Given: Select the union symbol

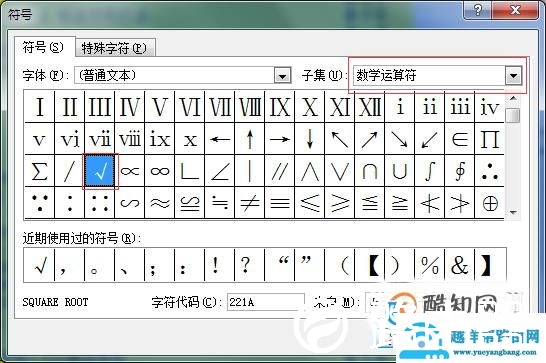Looking at the screenshot, I should (399, 171).
